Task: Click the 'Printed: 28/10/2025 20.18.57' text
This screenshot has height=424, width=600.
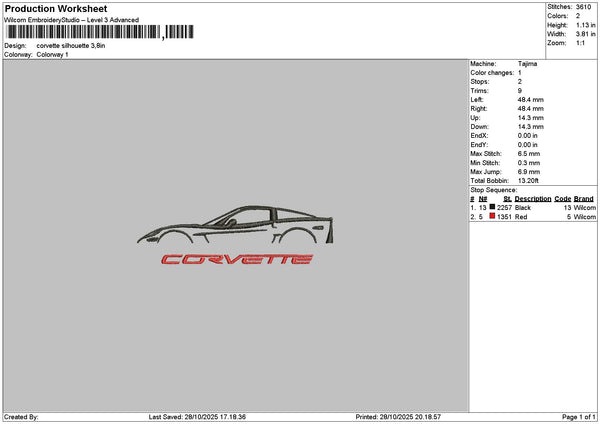Action: pos(398,417)
